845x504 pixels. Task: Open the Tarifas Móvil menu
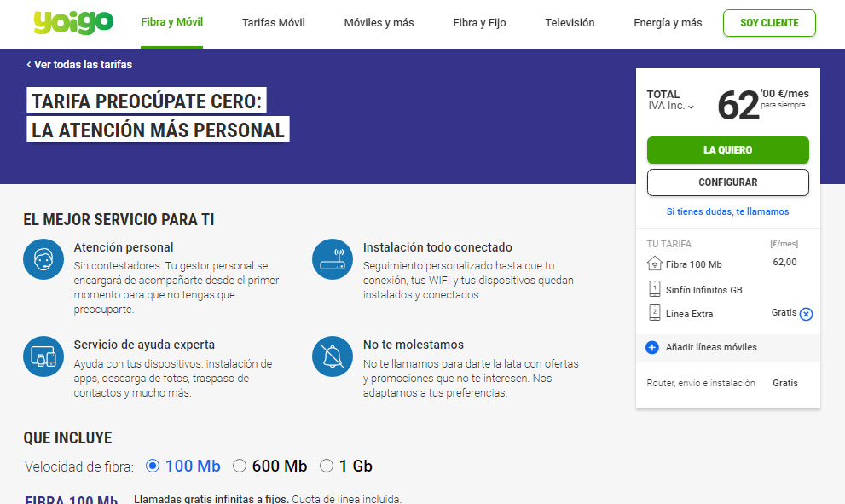[273, 23]
